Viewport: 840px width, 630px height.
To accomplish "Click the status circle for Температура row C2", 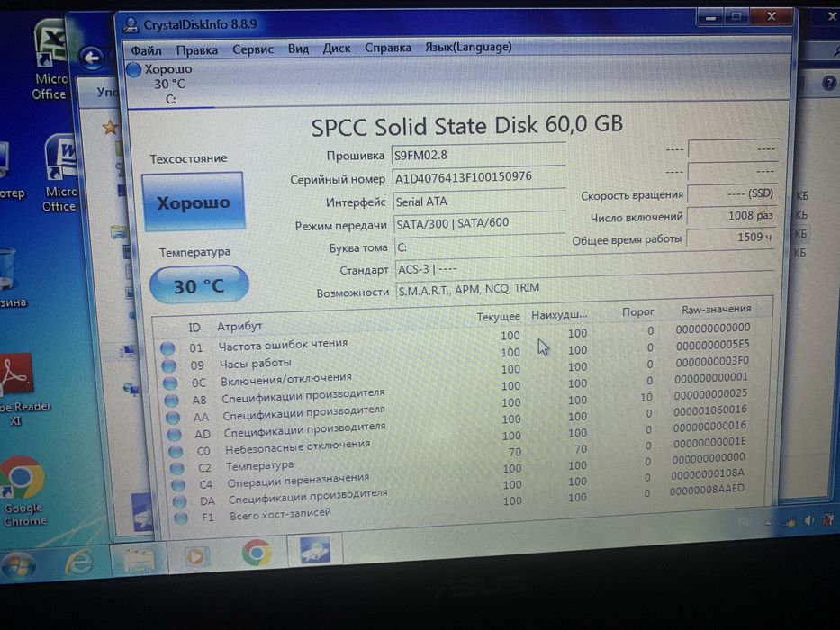I will pyautogui.click(x=176, y=468).
